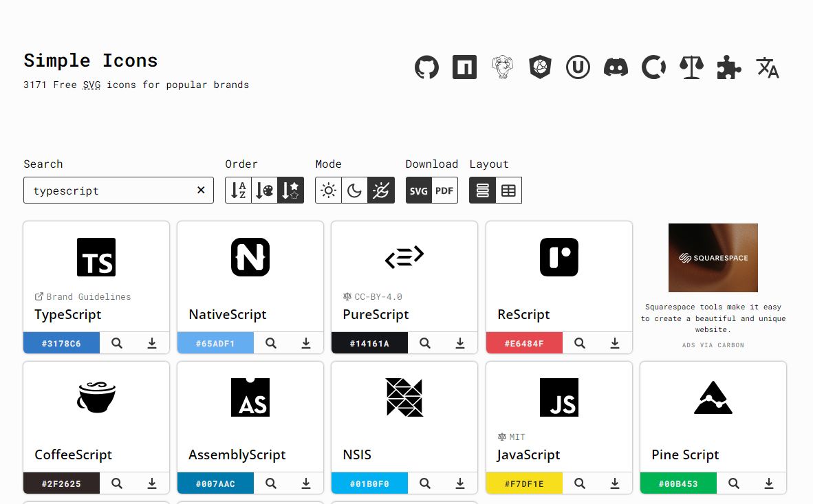Copy Pine Script color #00B453
Screen dimensions: 813x504
(678, 484)
